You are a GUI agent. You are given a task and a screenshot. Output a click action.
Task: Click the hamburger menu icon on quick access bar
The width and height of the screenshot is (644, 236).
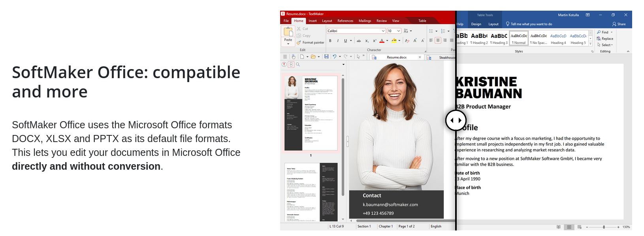pos(285,56)
